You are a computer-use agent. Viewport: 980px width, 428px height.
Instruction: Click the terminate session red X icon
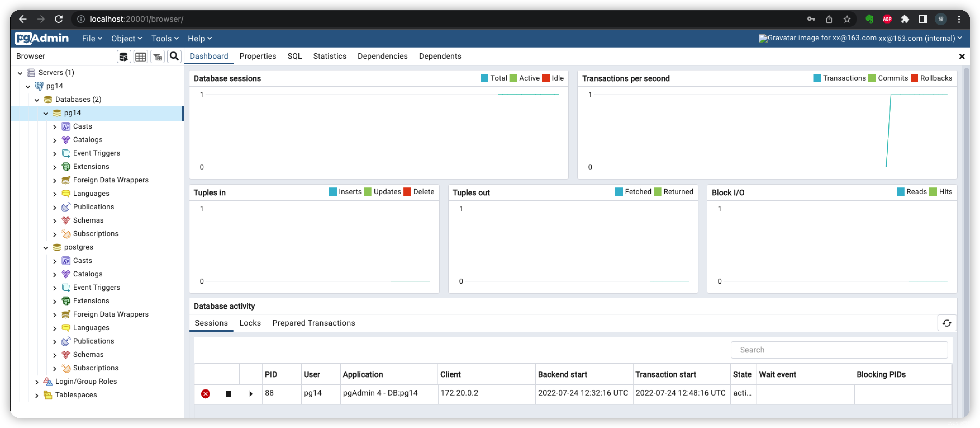coord(206,393)
